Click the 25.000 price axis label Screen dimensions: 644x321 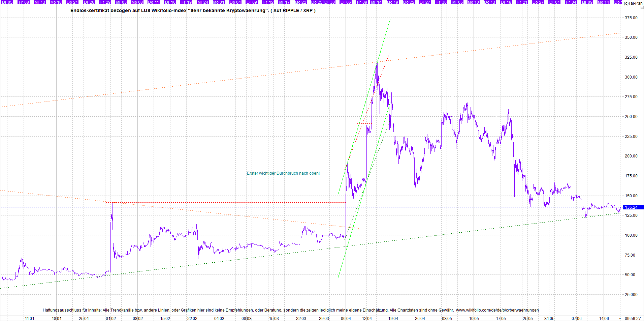[631, 295]
